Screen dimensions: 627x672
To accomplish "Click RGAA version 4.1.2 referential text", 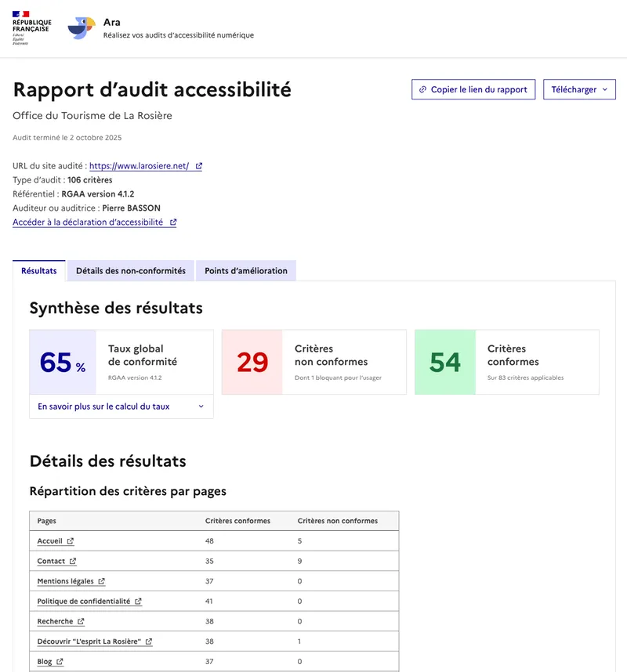I will point(98,193).
